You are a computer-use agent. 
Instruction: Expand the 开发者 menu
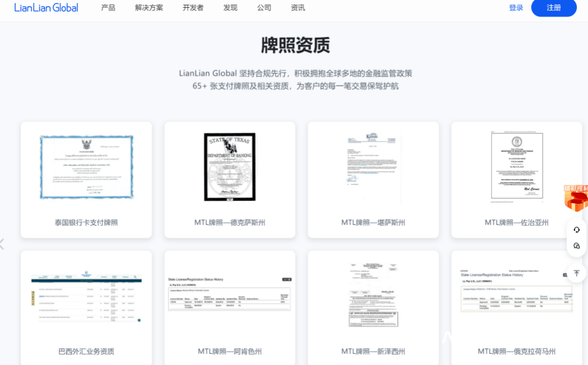pyautogui.click(x=192, y=8)
